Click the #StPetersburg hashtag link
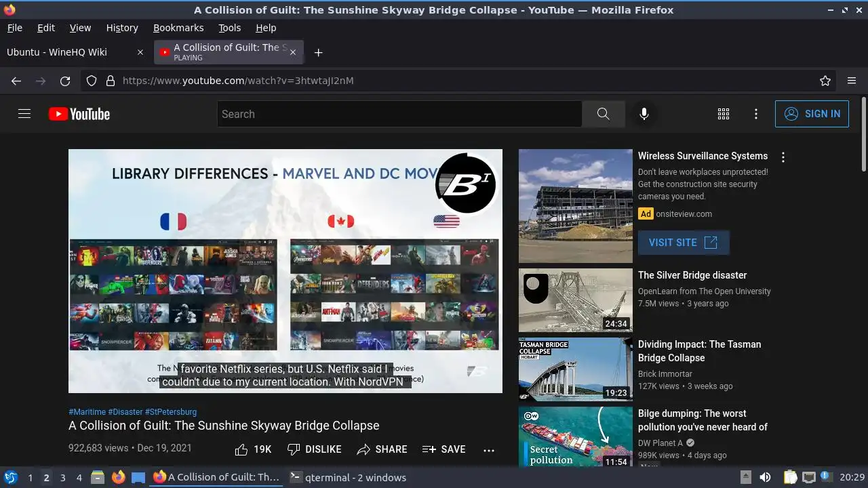Image resolution: width=868 pixels, height=488 pixels. pos(171,412)
